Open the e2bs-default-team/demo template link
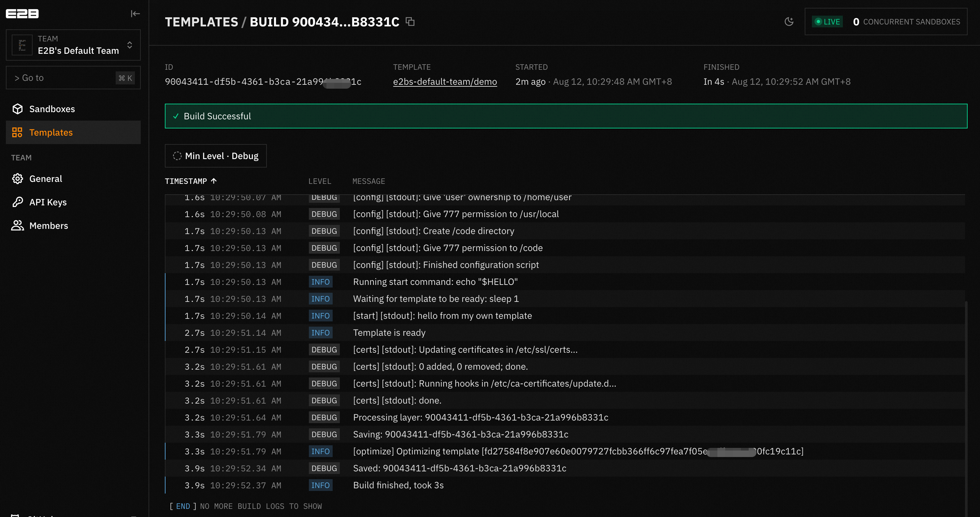This screenshot has height=517, width=980. click(445, 81)
